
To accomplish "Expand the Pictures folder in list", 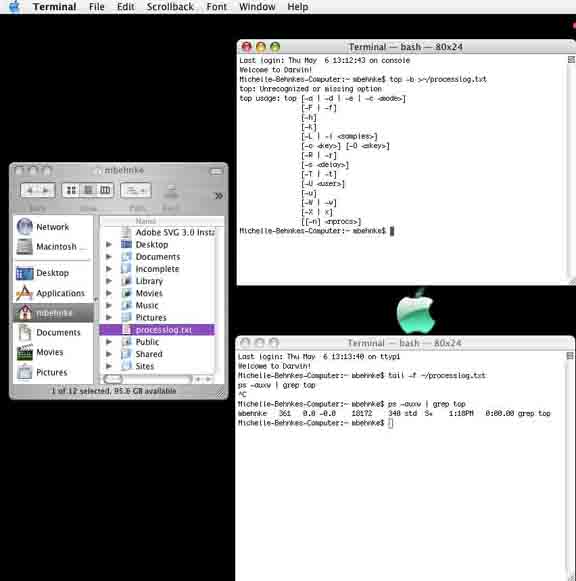I will click(109, 318).
